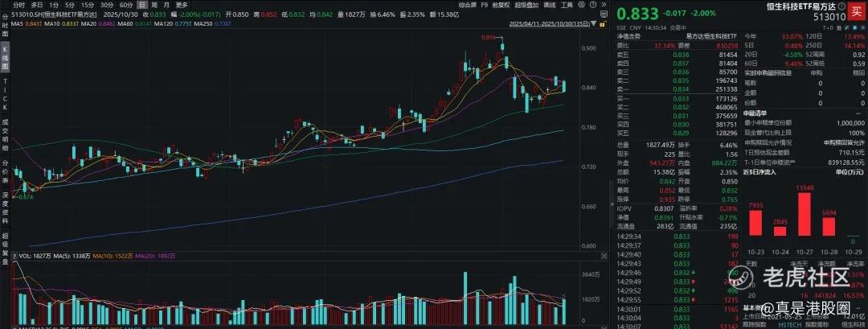Open 分价表 price table in sidebar
This screenshot has height=329, width=868.
point(5,171)
